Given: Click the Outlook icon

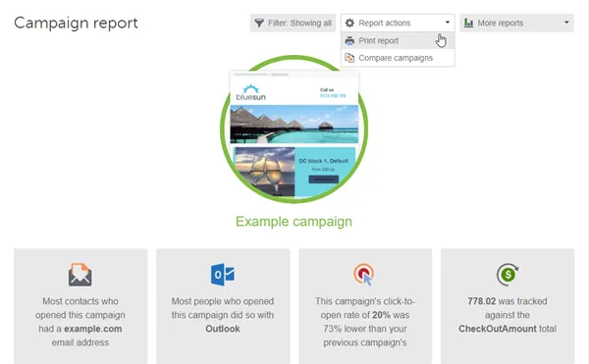Looking at the screenshot, I should pos(223,275).
